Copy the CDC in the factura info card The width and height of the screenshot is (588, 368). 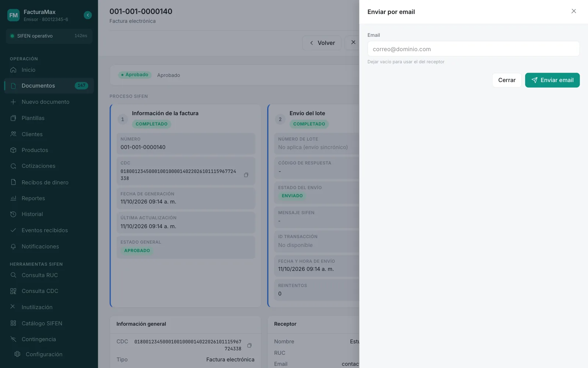coord(246,175)
